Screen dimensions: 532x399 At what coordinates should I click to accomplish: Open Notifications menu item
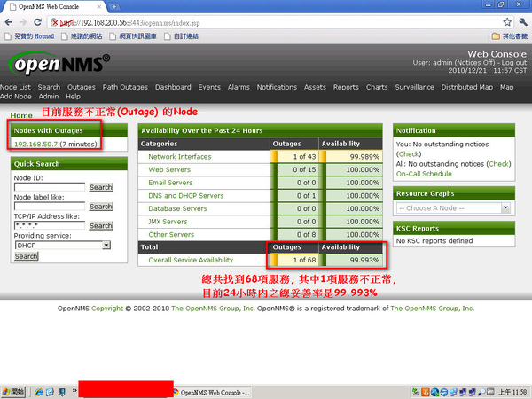[x=277, y=87]
